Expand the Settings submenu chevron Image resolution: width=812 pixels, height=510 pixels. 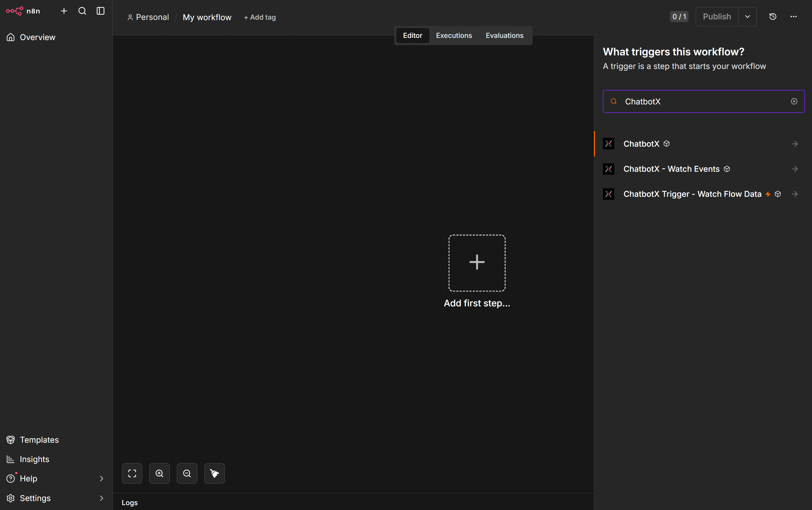(101, 498)
